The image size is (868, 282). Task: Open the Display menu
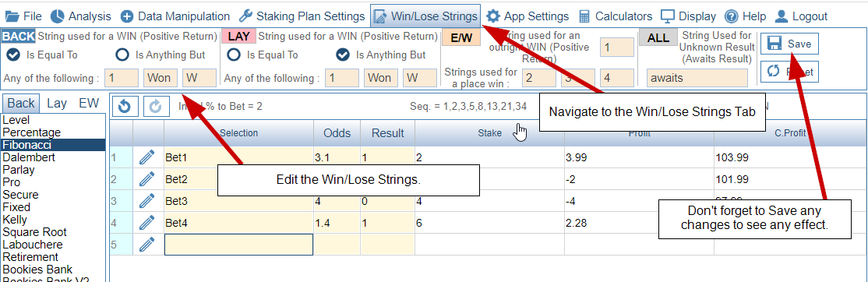[x=689, y=16]
